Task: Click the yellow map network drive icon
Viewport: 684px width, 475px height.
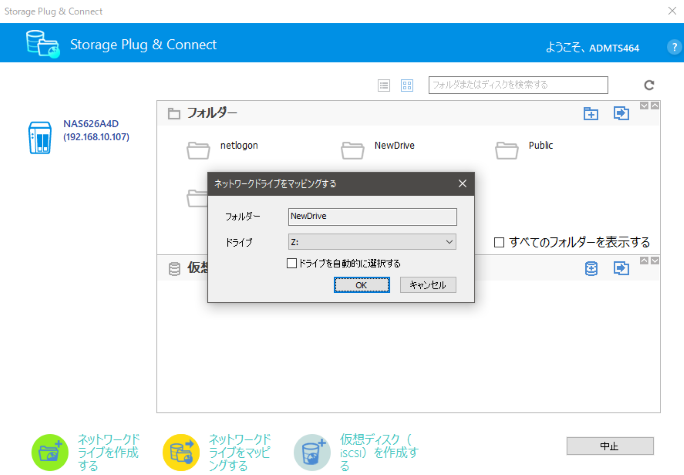Action: pos(181,452)
